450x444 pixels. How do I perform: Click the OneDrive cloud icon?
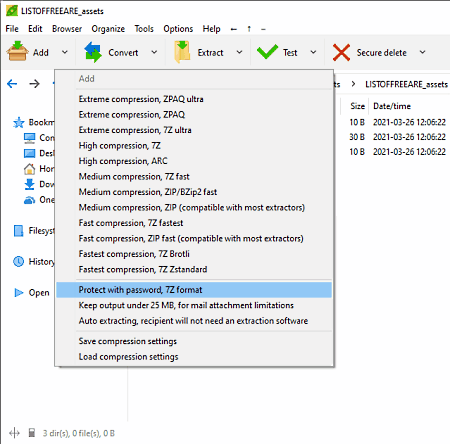pos(29,200)
